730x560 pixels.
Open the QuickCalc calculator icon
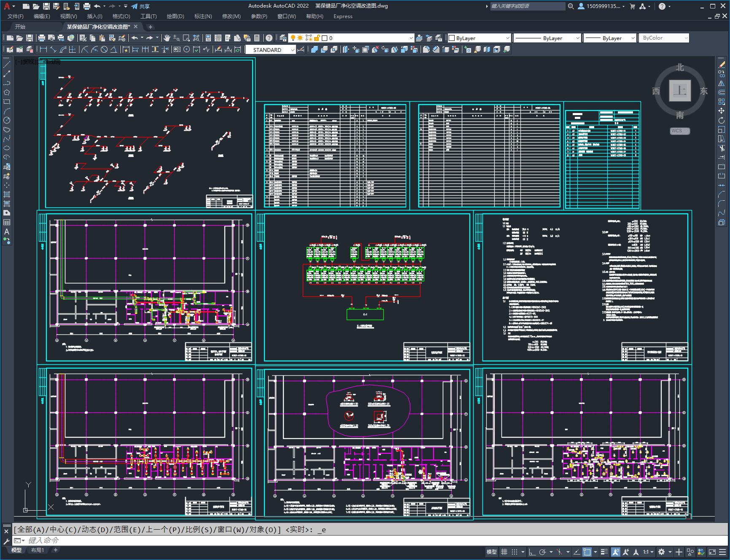click(257, 38)
